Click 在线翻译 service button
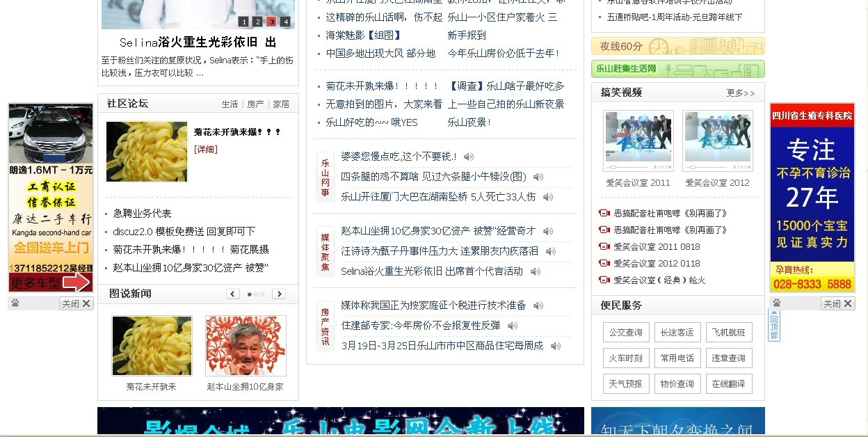 point(728,383)
